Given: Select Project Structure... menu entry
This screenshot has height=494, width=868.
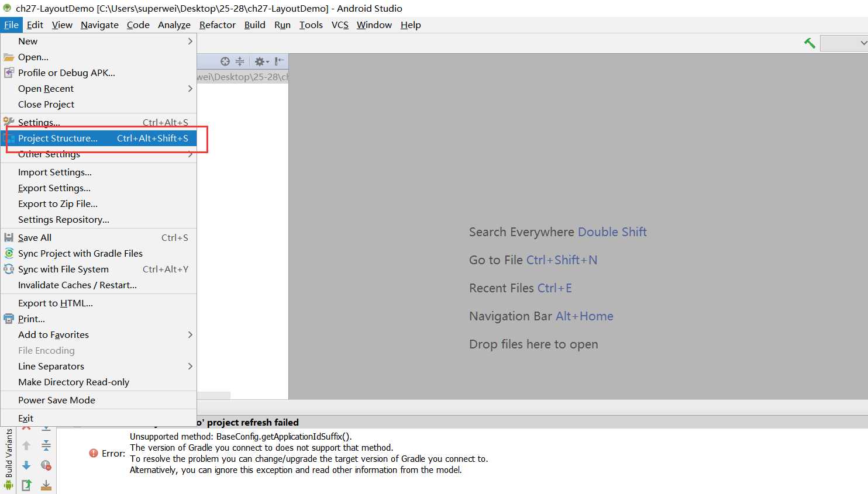Looking at the screenshot, I should point(98,138).
